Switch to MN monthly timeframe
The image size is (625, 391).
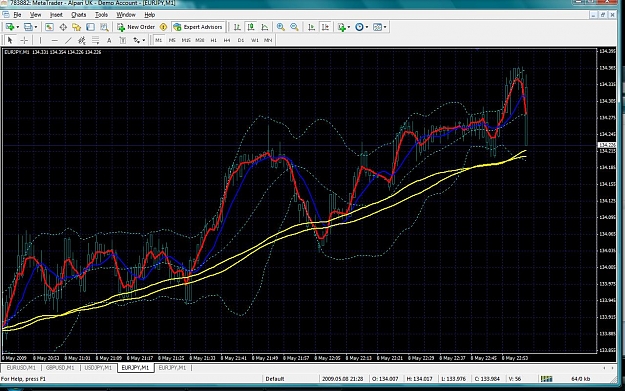pyautogui.click(x=268, y=40)
